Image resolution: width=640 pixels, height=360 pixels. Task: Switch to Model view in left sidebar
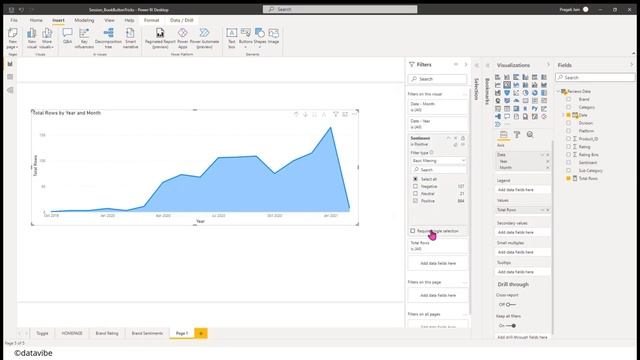tap(10, 90)
